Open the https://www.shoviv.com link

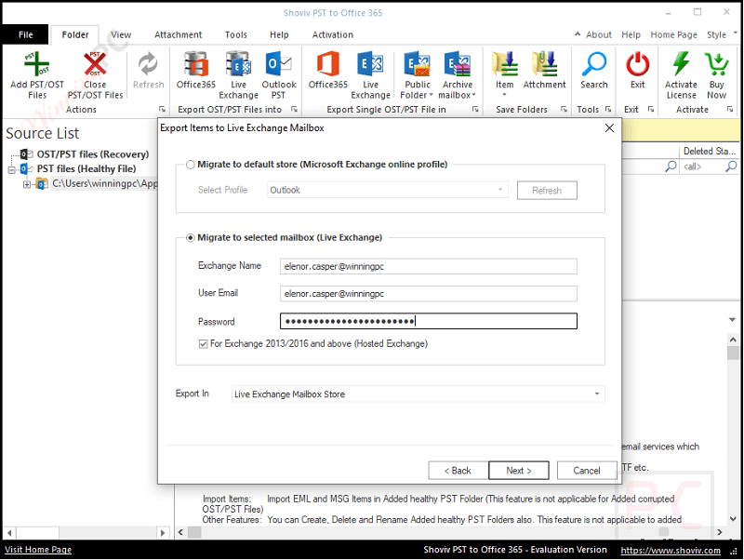[671, 550]
